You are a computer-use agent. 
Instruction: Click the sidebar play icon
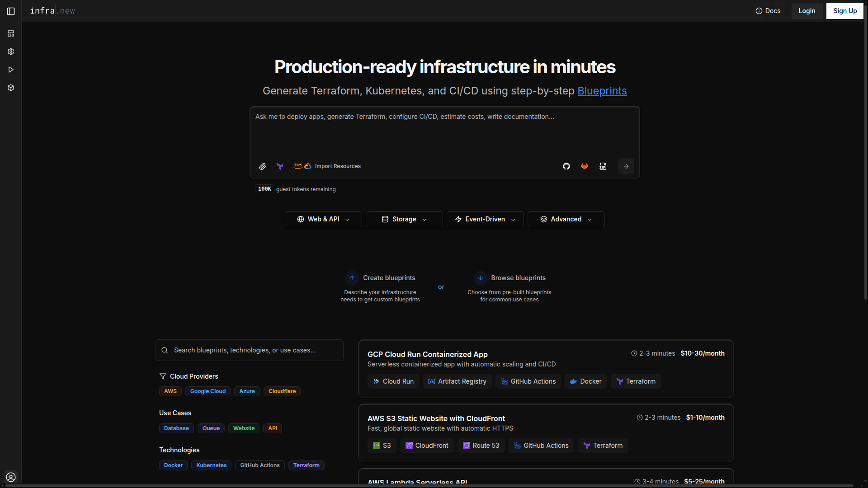pyautogui.click(x=11, y=70)
